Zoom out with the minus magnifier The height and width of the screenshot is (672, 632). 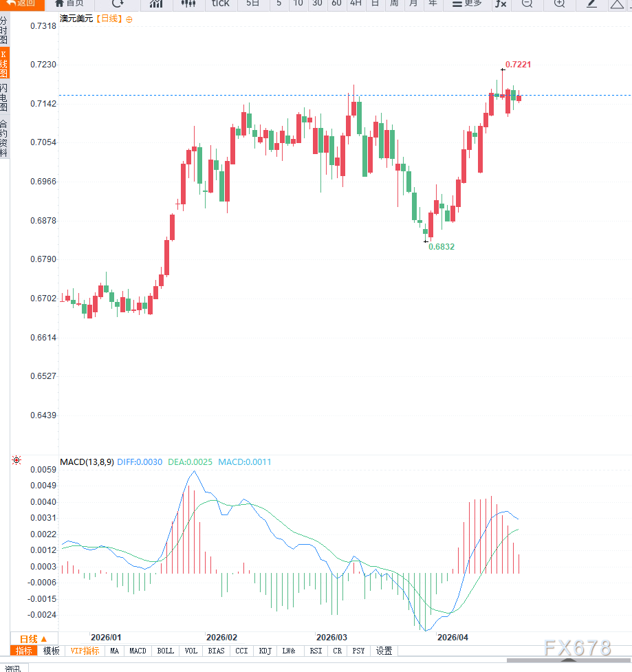click(x=527, y=3)
